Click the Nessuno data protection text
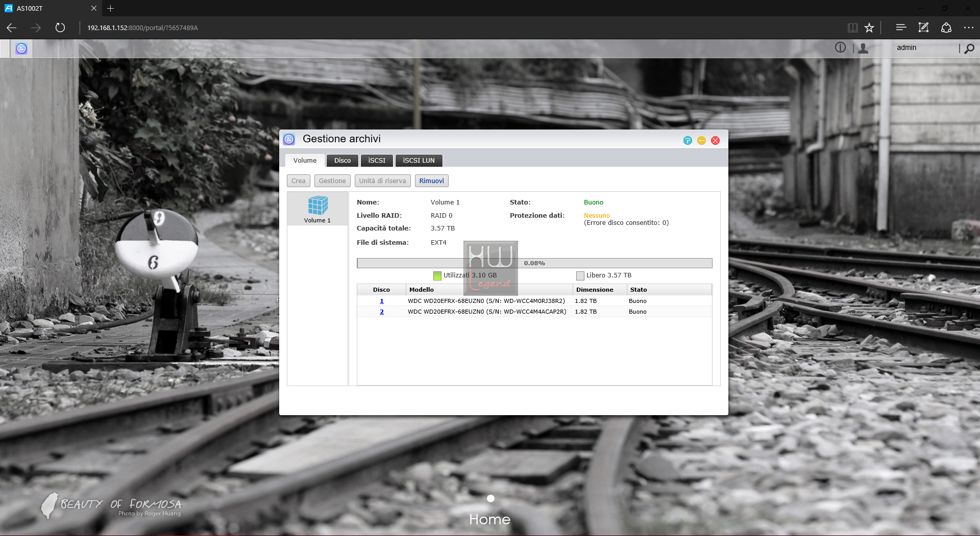Viewport: 980px width, 536px height. (x=597, y=216)
